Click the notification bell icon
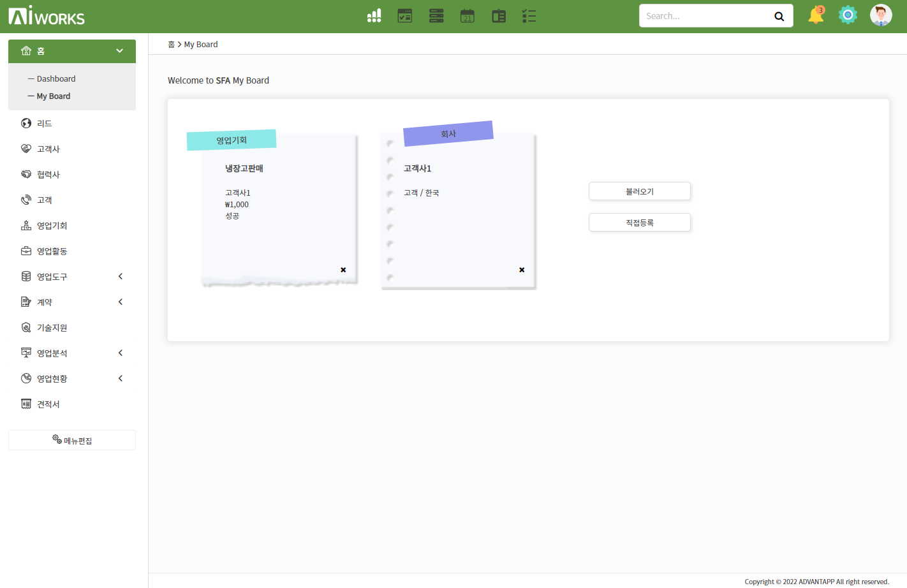 (x=815, y=15)
